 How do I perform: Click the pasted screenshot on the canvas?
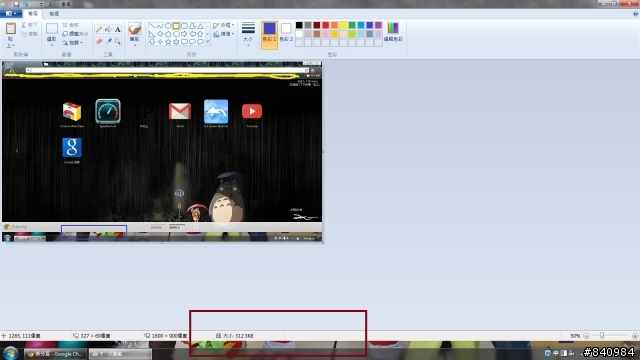point(162,151)
